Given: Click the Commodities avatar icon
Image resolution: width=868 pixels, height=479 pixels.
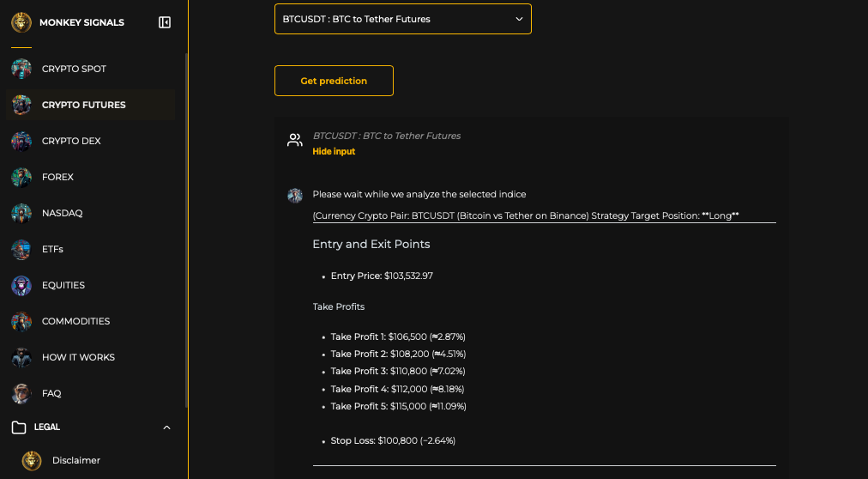Looking at the screenshot, I should [21, 321].
